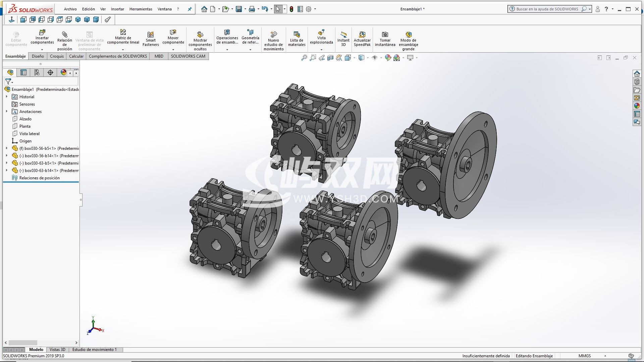Click Tomar instantánea camera icon

coord(385,35)
